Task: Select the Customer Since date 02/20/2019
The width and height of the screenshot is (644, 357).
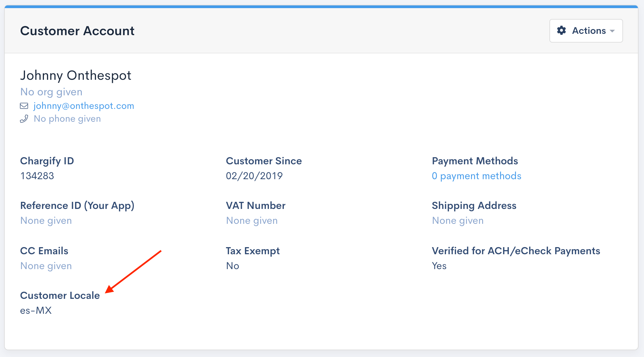Action: click(254, 175)
